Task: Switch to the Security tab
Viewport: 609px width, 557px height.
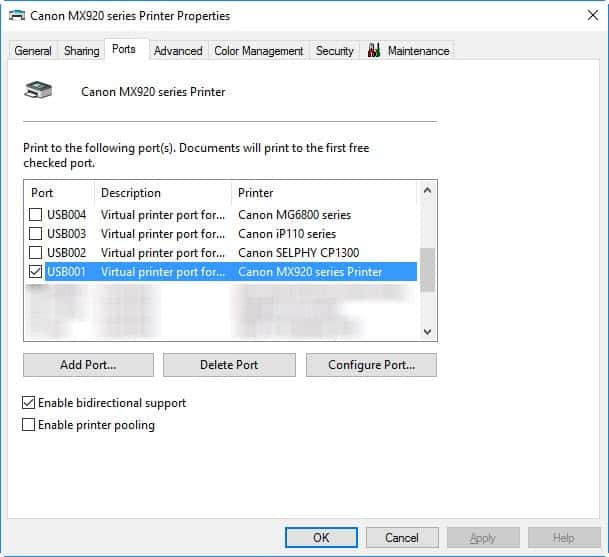Action: [x=334, y=50]
